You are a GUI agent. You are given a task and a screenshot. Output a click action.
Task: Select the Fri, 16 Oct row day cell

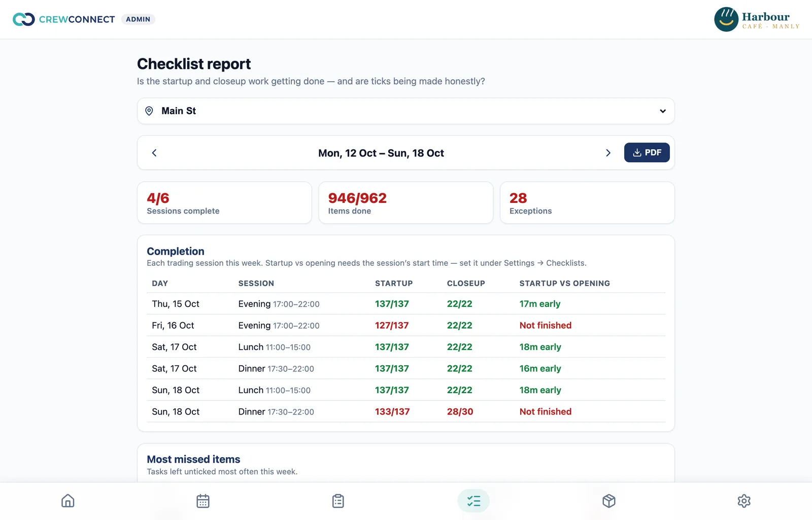click(173, 326)
